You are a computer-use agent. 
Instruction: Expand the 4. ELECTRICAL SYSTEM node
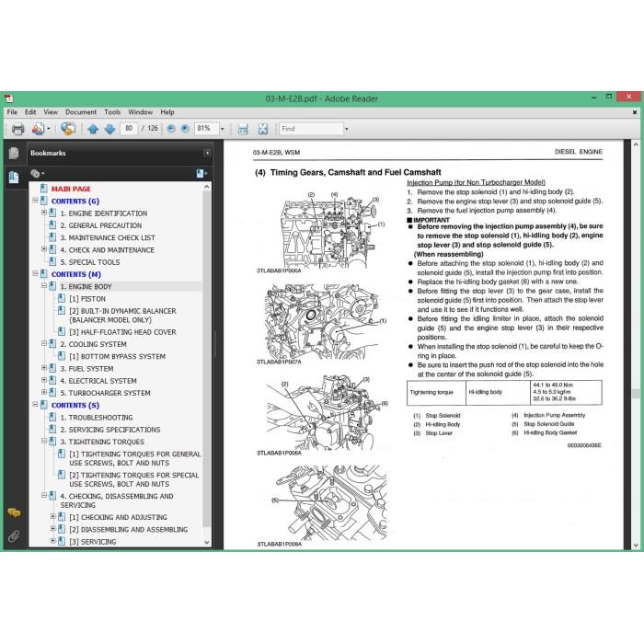coord(44,380)
